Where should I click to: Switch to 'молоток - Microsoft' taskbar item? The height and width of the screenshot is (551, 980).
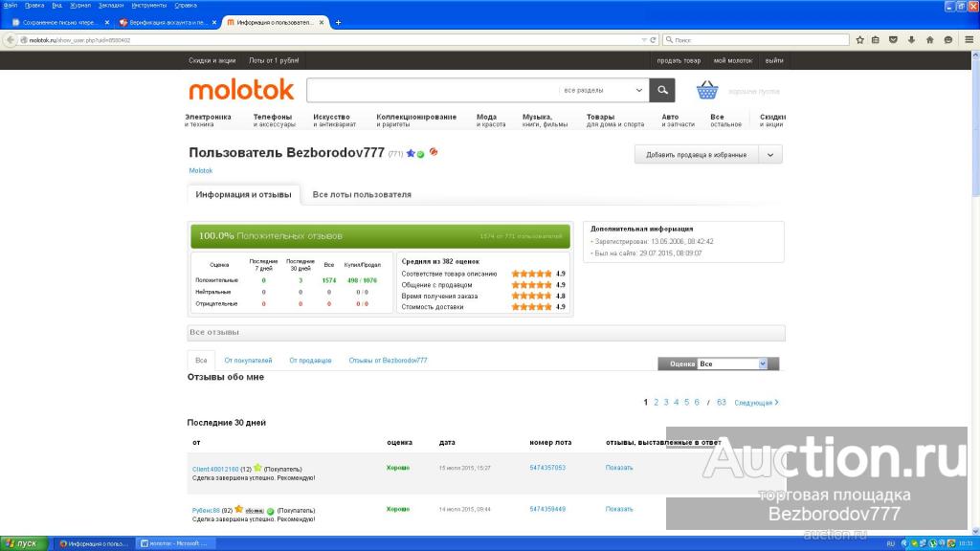click(176, 543)
